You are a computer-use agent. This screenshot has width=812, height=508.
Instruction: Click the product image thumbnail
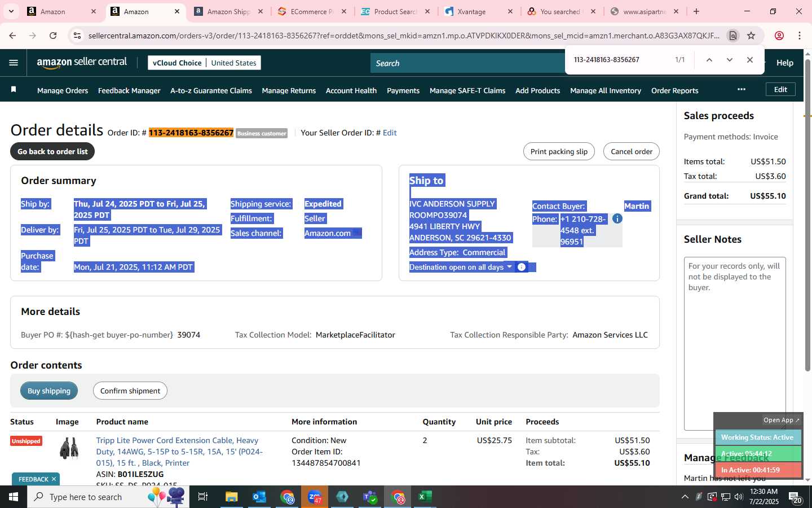69,448
